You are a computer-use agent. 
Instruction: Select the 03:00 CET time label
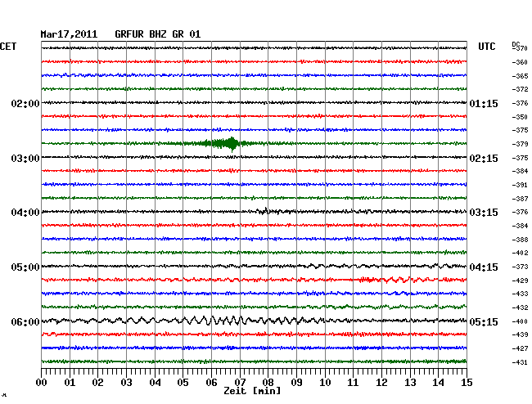[x=25, y=159]
